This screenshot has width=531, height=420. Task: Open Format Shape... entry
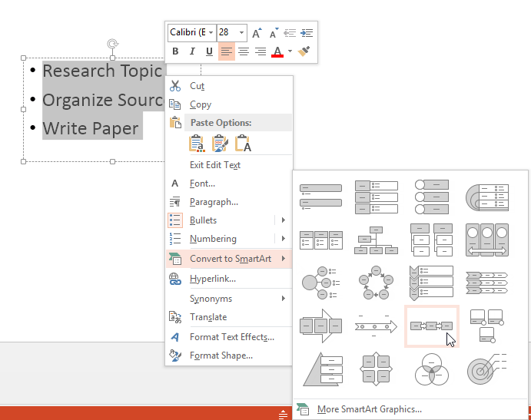pyautogui.click(x=229, y=356)
